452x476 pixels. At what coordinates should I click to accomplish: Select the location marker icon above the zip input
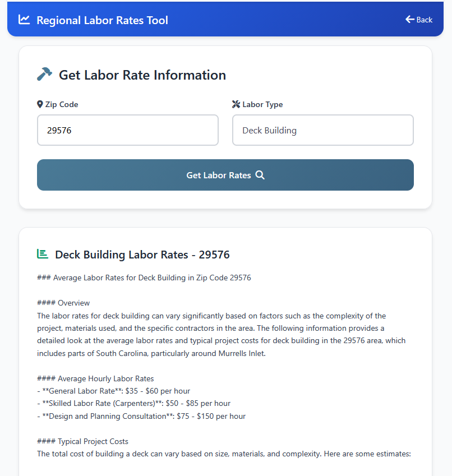pos(39,103)
